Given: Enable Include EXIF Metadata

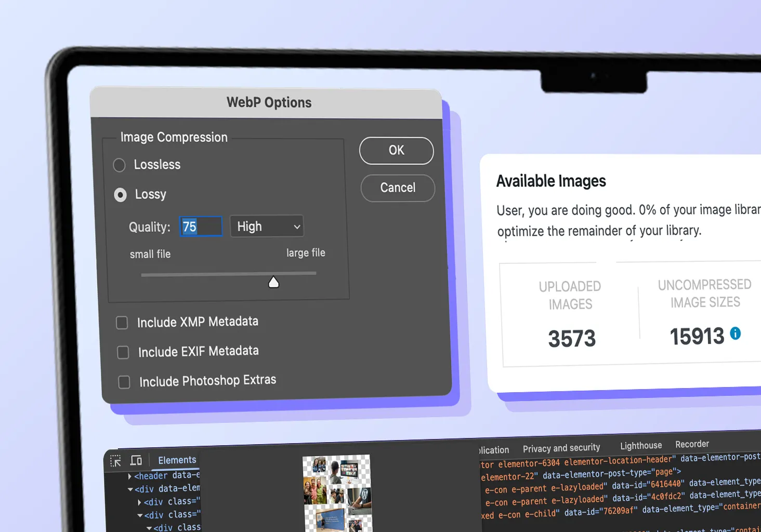Looking at the screenshot, I should (x=123, y=352).
